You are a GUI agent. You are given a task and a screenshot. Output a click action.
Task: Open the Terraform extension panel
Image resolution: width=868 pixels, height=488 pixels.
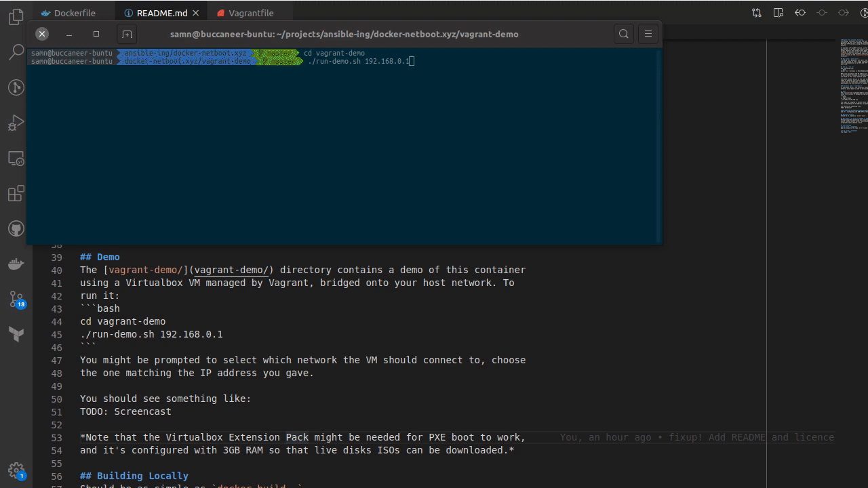16,333
